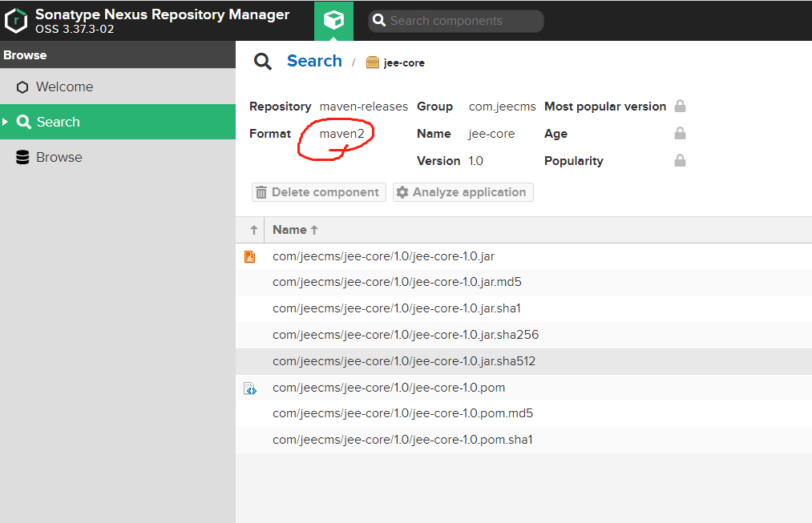Click the pom XML file icon
The width and height of the screenshot is (812, 523).
pyautogui.click(x=250, y=388)
